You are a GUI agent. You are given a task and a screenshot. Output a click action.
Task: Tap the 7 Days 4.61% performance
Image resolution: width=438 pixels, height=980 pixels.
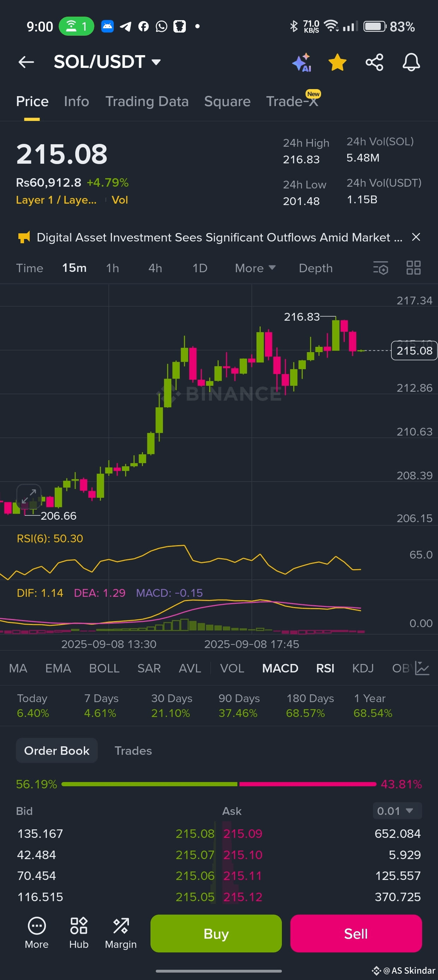[101, 706]
